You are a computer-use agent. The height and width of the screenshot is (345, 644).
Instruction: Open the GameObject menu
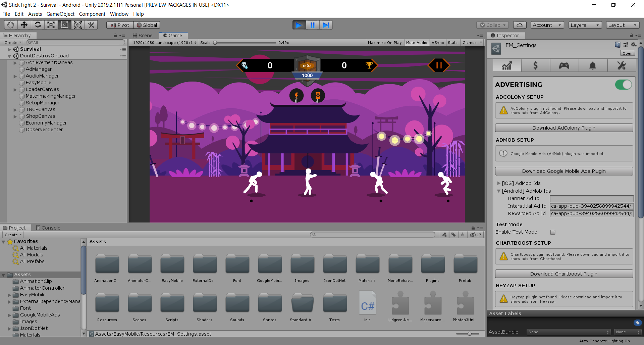coord(60,14)
